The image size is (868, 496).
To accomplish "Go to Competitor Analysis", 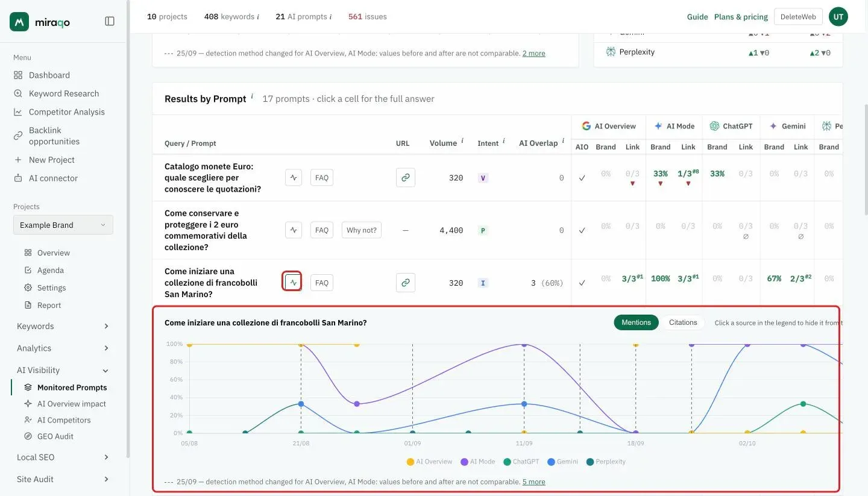I will point(66,111).
